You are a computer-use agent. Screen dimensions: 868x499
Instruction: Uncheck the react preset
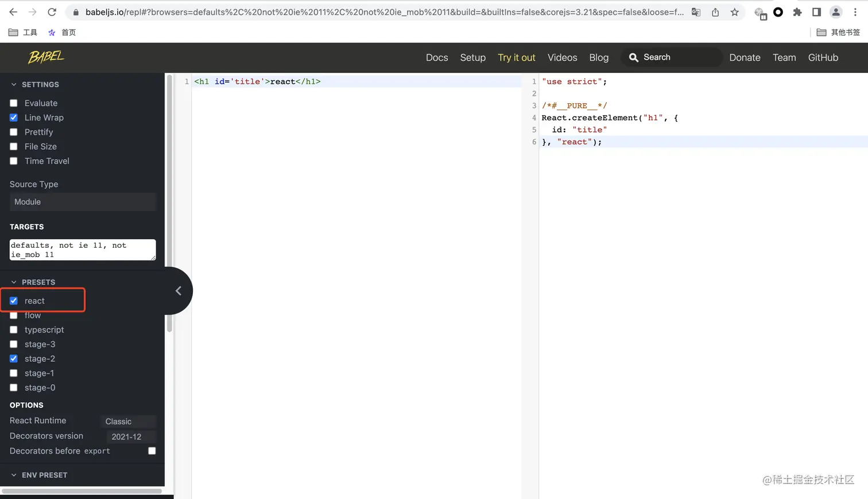click(x=14, y=301)
